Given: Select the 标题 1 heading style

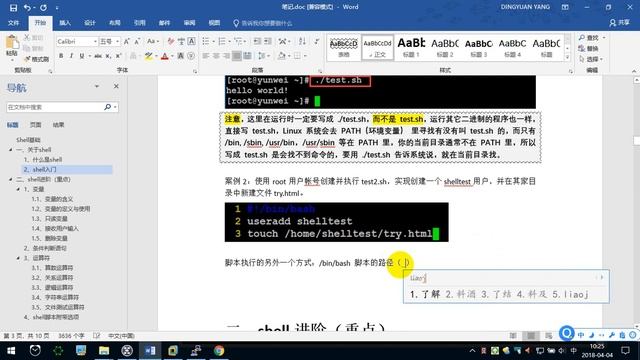Looking at the screenshot, I should click(x=411, y=47).
